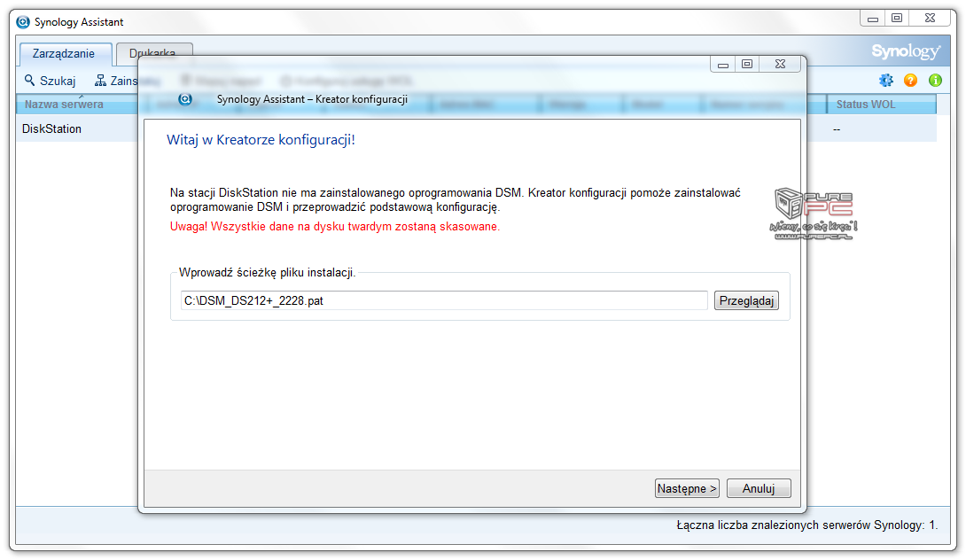Close the main Synology Assistant window
This screenshot has width=966, height=560.
[x=930, y=18]
